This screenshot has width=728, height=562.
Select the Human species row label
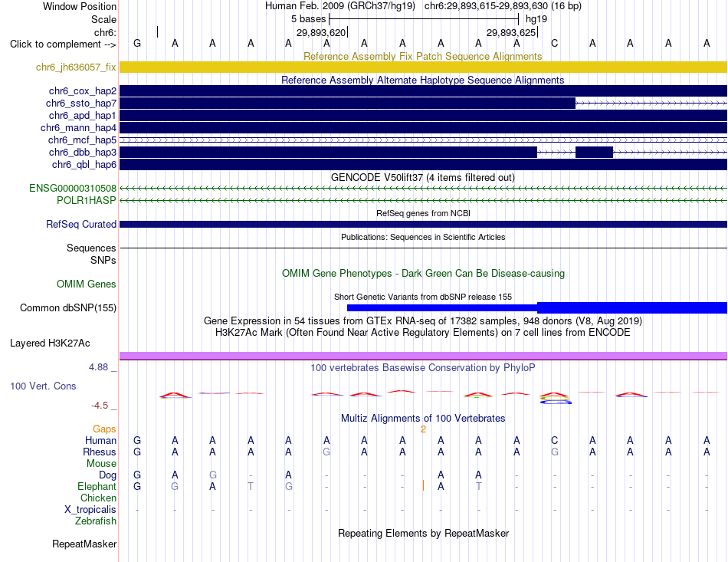coord(100,440)
